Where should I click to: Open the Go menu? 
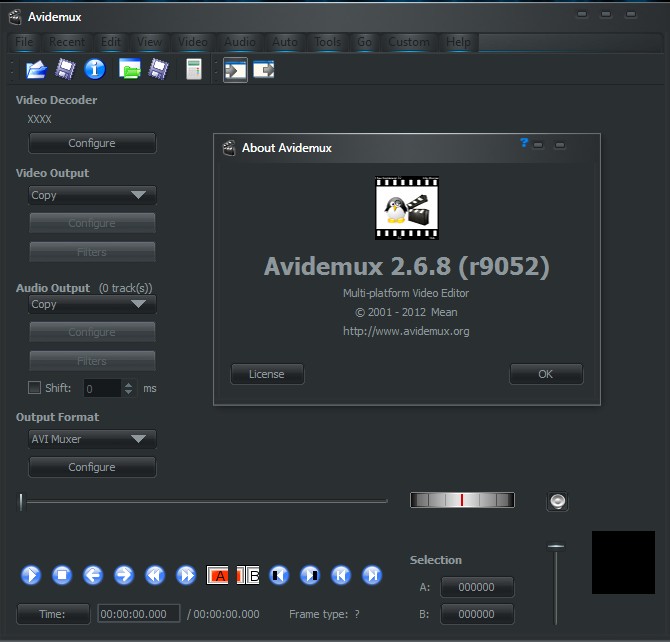point(364,42)
